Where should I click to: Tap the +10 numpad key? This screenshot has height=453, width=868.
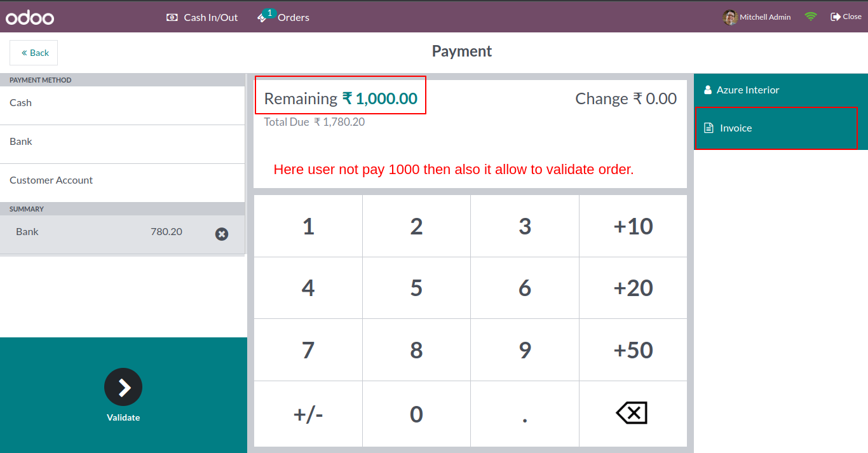tap(633, 226)
